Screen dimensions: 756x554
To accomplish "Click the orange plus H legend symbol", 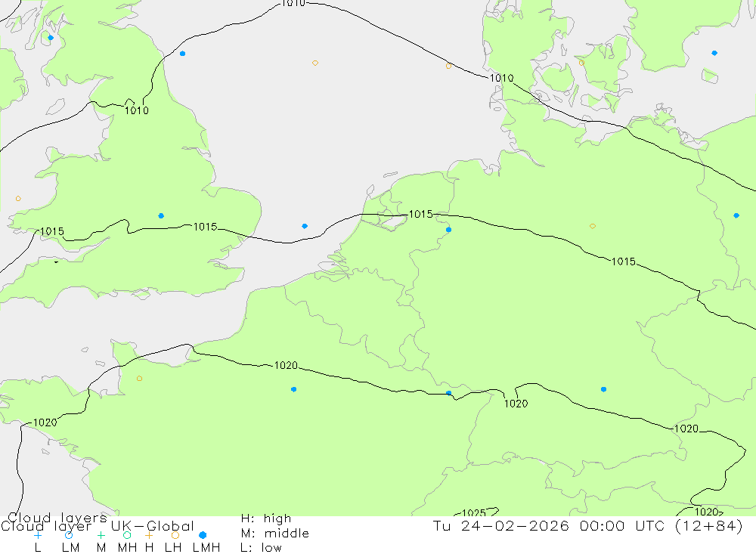I will click(149, 535).
